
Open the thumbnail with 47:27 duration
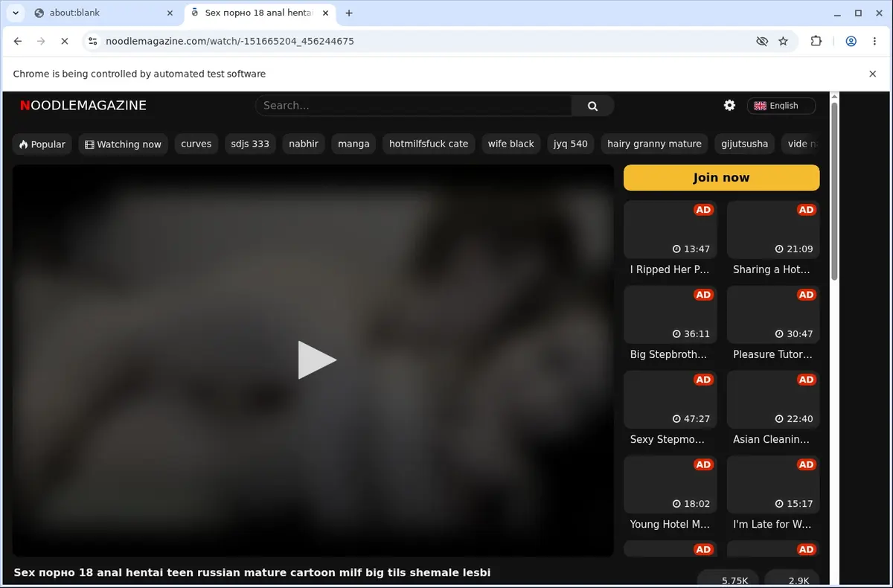coord(670,400)
